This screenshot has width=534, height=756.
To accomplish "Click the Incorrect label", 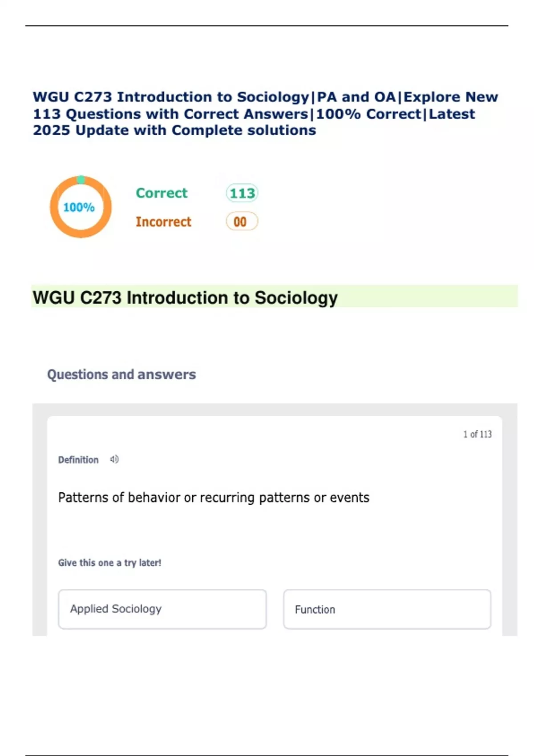I will pyautogui.click(x=163, y=221).
